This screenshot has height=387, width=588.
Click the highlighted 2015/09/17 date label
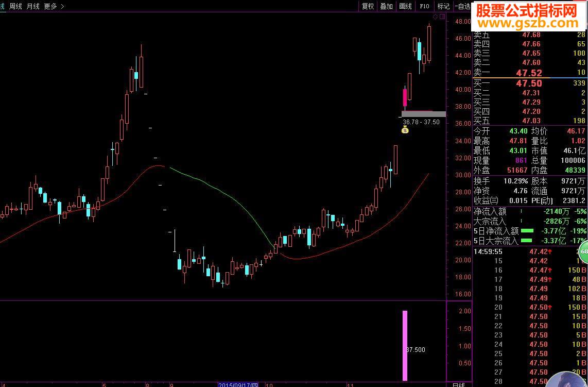tap(238, 385)
